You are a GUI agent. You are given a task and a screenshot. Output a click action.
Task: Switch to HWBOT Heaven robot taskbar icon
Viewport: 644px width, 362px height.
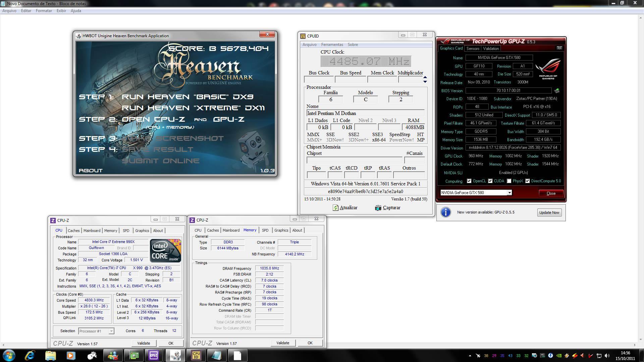click(175, 355)
